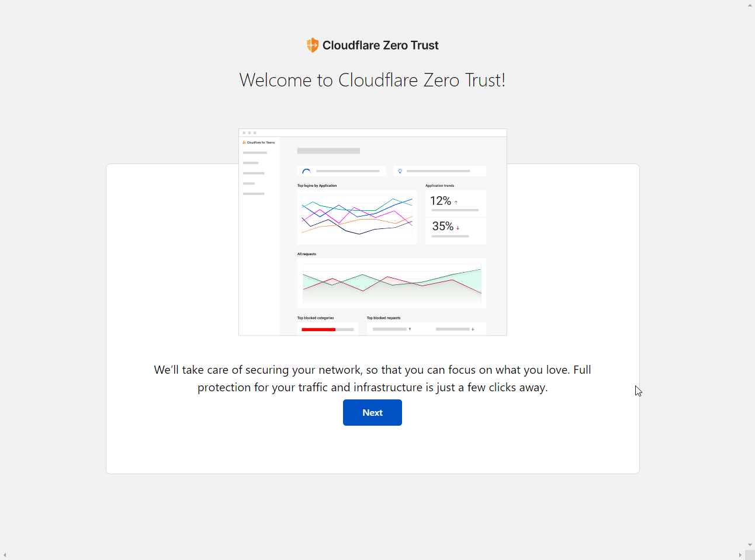The image size is (755, 560).
Task: Click the horizontal scroll left arrow
Action: point(5,555)
